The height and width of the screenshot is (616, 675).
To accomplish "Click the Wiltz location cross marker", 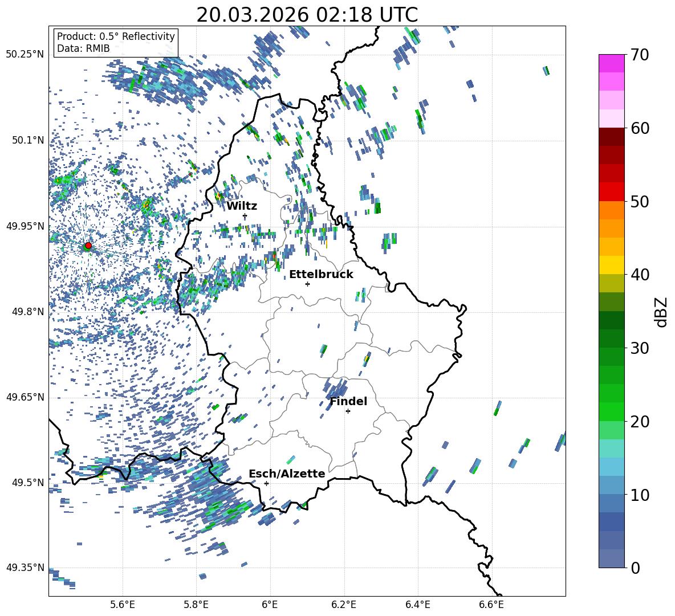I will (x=245, y=216).
